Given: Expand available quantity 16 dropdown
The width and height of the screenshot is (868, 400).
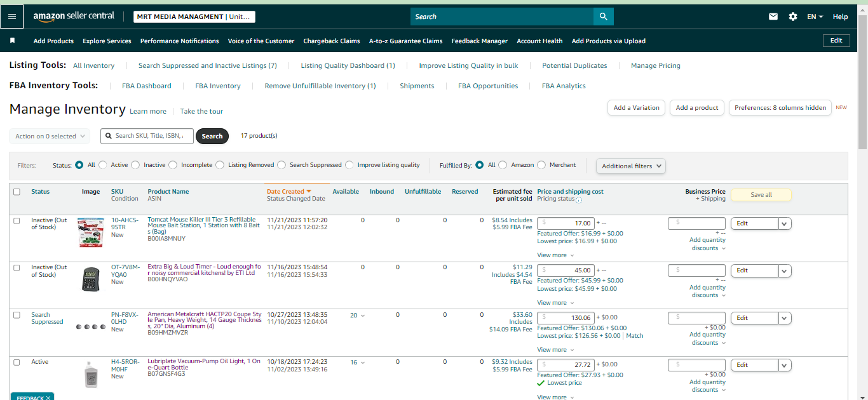Looking at the screenshot, I should [x=358, y=363].
